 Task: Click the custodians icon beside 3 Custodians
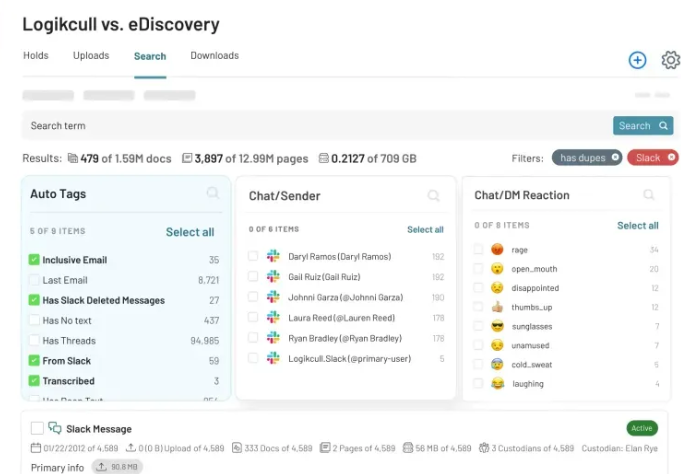click(484, 447)
